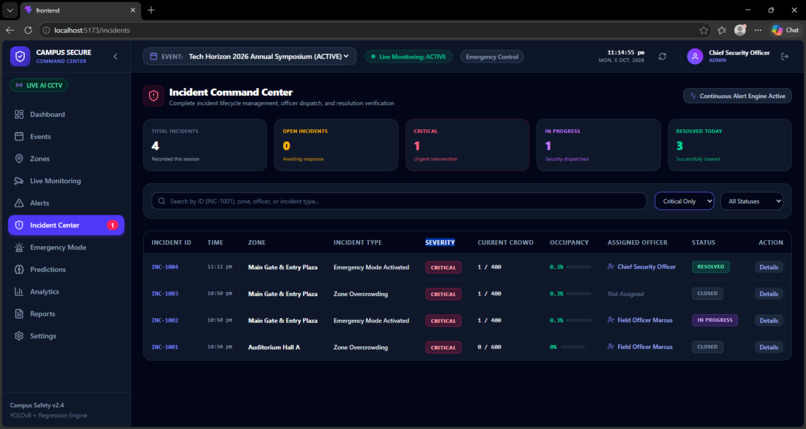Viewport: 806px width, 429px height.
Task: Collapse the sidebar with the chevron arrow
Action: (115, 57)
